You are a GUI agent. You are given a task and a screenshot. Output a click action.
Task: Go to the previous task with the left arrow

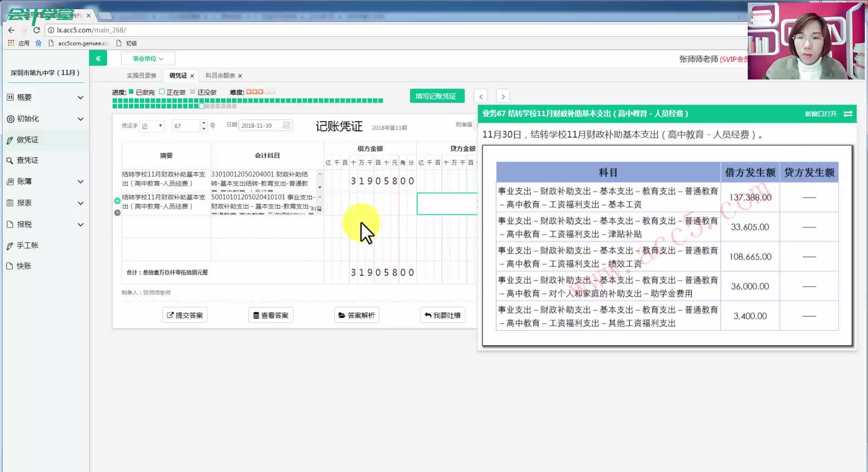[x=481, y=96]
